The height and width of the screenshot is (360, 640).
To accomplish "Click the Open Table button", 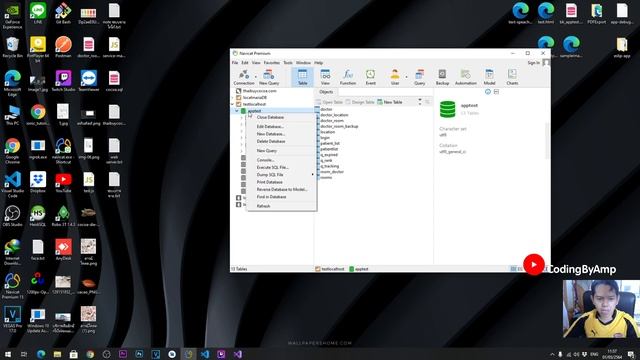I will tap(329, 102).
